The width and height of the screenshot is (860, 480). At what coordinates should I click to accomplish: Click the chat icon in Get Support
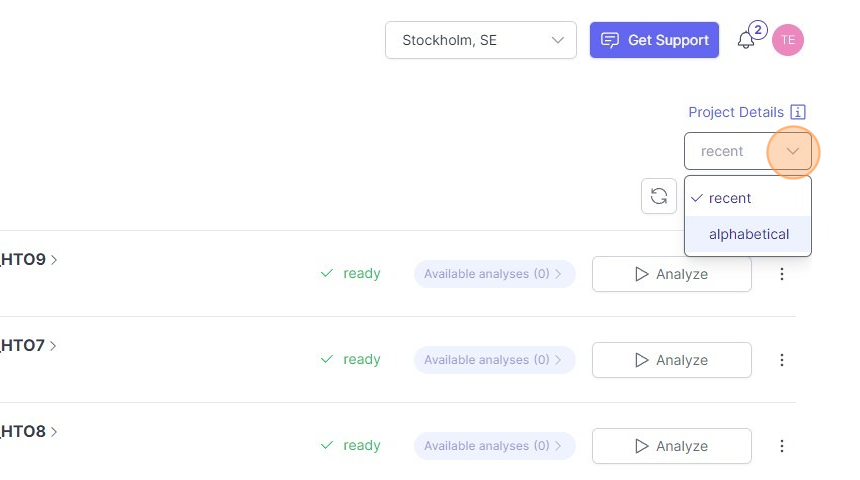point(610,40)
